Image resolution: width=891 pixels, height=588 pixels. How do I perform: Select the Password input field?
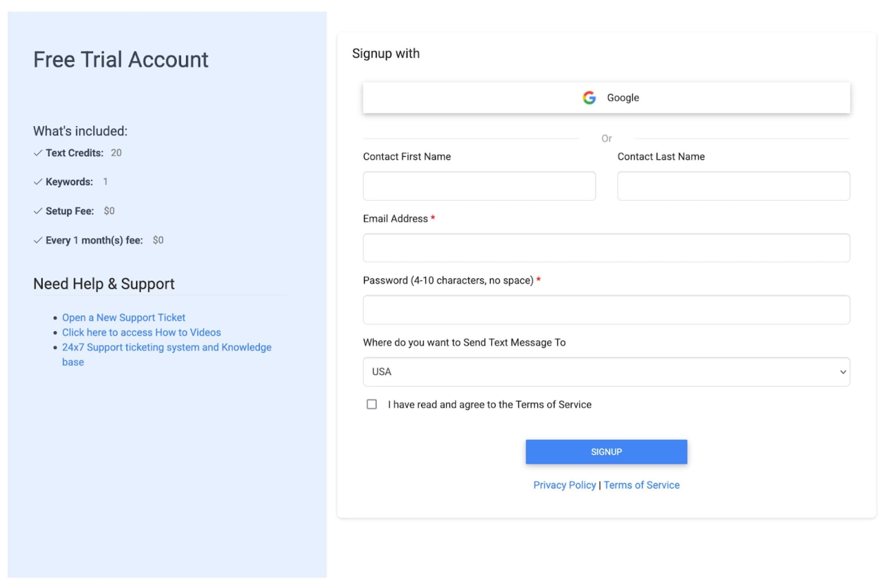(x=606, y=310)
